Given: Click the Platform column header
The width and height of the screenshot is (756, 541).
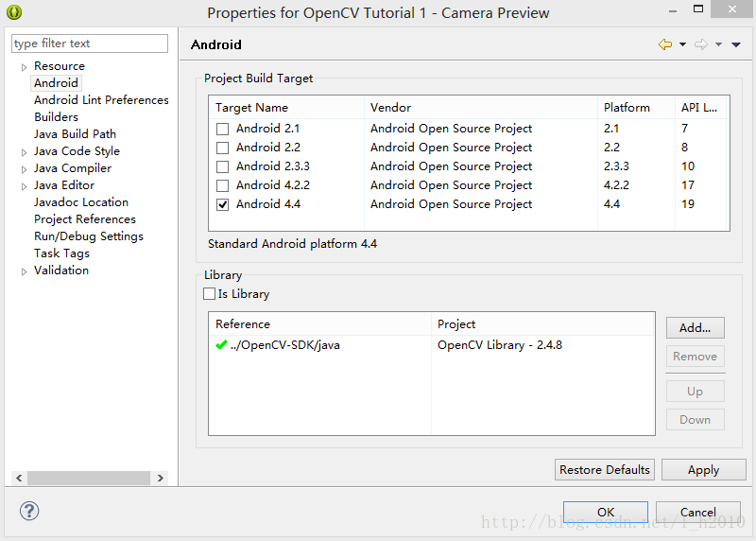Looking at the screenshot, I should click(636, 108).
